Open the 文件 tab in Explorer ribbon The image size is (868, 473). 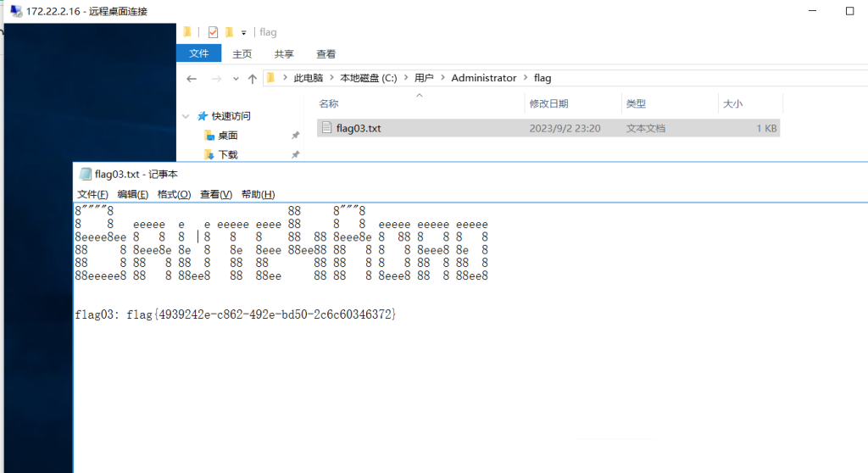pyautogui.click(x=198, y=53)
